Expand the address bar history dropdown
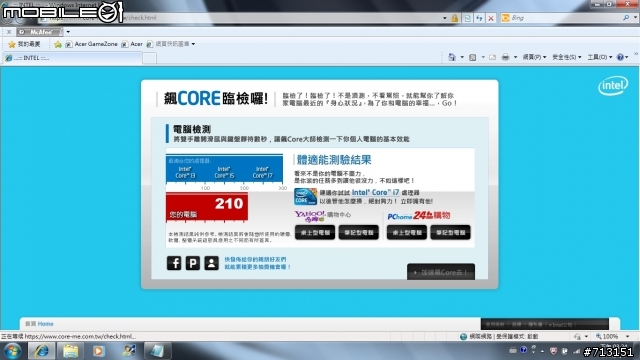 click(444, 18)
